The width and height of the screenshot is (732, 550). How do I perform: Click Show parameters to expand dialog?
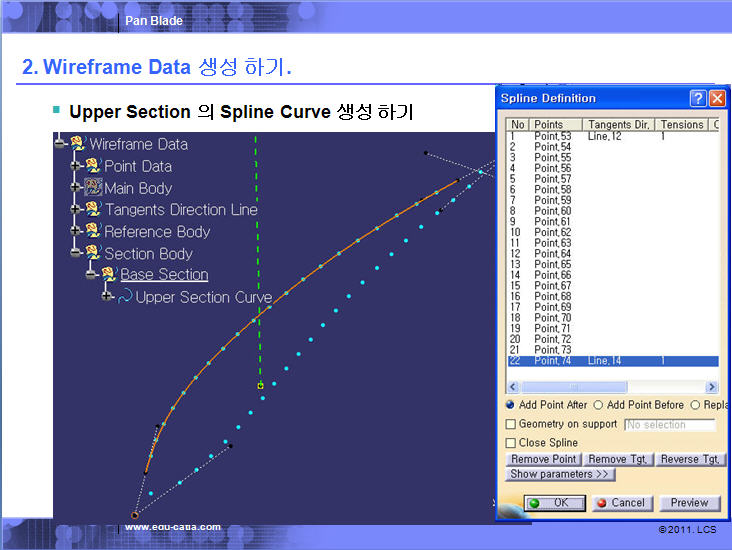click(559, 474)
